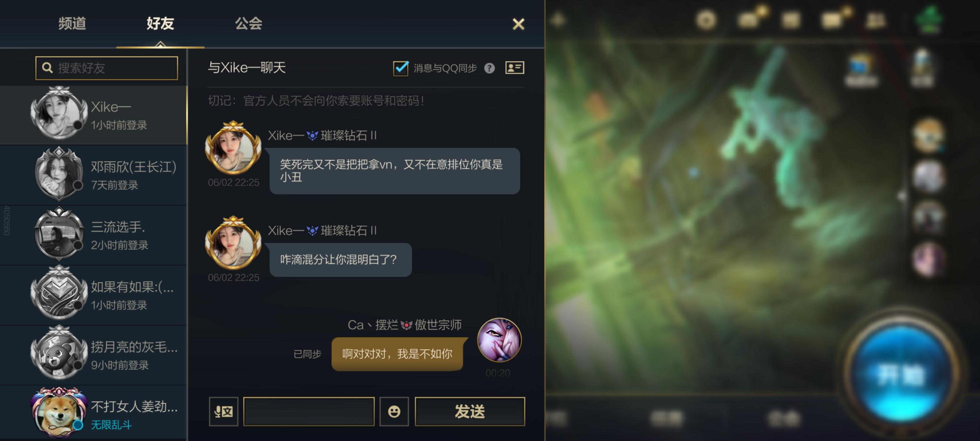The height and width of the screenshot is (441, 980).
Task: Open chat with 三流选手.
Action: 94,235
